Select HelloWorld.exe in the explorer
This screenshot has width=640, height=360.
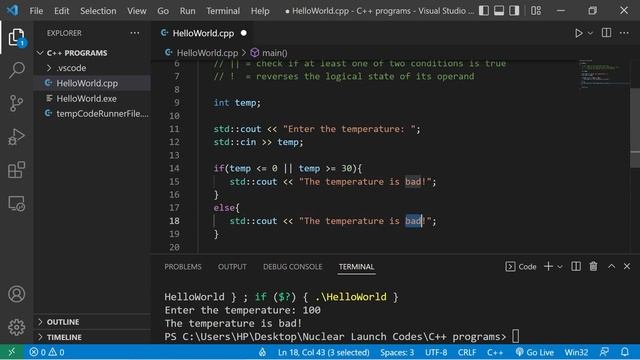pos(86,99)
